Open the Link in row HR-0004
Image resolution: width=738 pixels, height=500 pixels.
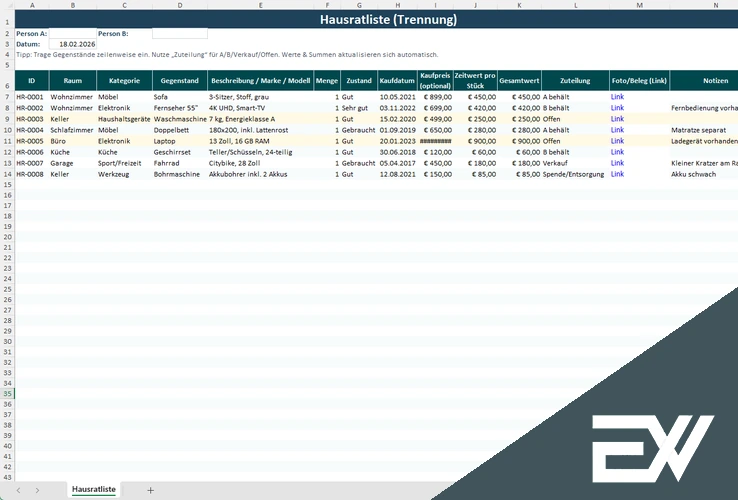point(617,130)
